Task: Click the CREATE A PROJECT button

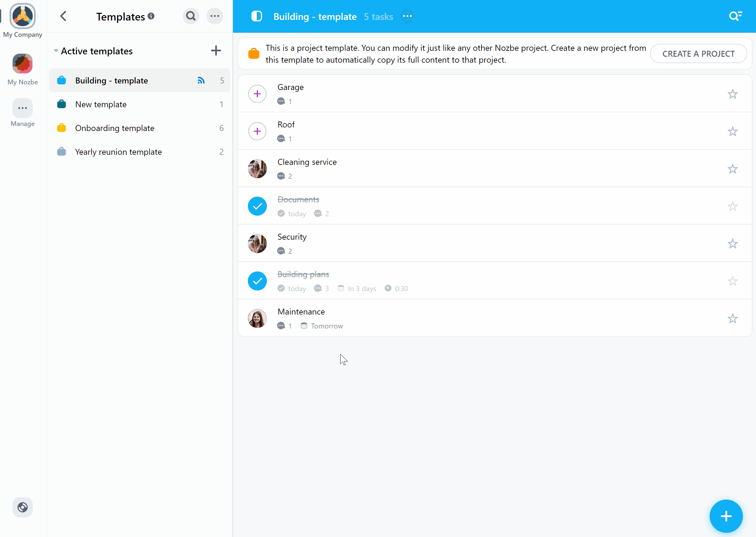Action: 698,53
